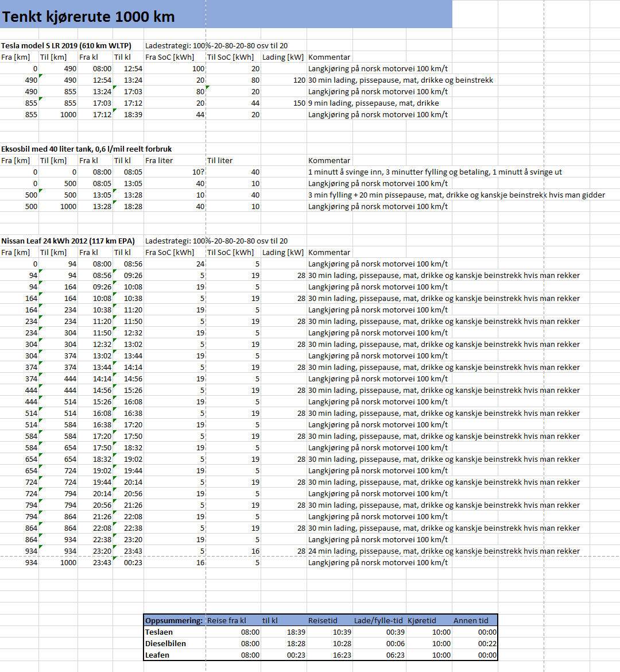The width and height of the screenshot is (620, 672).
Task: Click the Leaf 'Fra SoC' cell showing 24
Action: (175, 264)
